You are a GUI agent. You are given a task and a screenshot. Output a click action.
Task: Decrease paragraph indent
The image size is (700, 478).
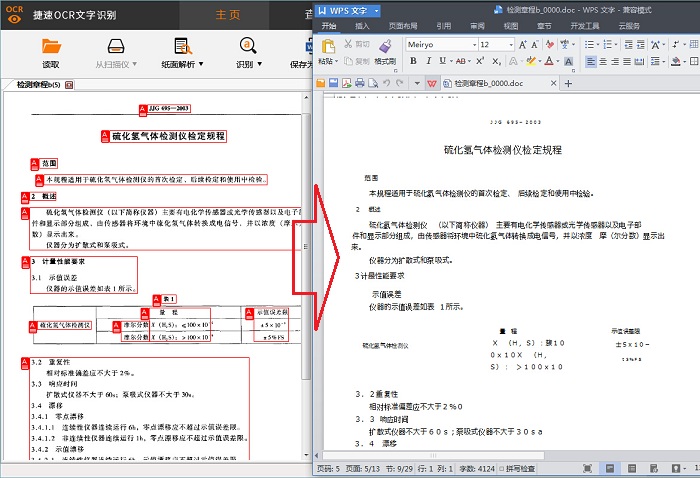coord(629,45)
